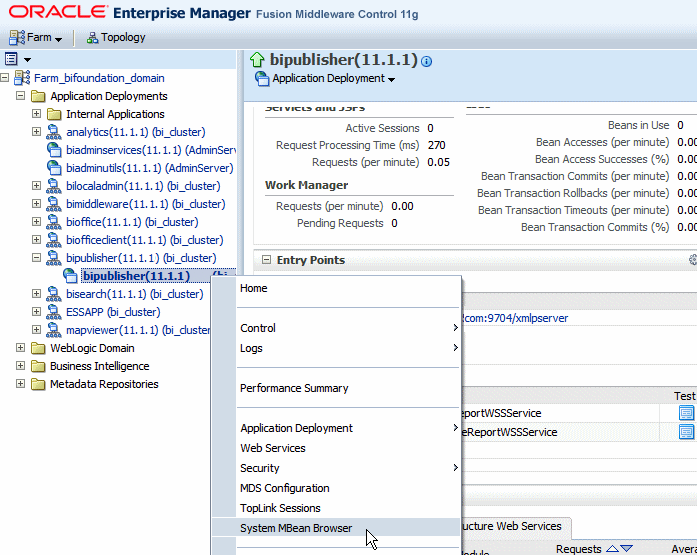This screenshot has width=697, height=555.
Task: Collapse the Application Deployments folder
Action: pos(20,96)
